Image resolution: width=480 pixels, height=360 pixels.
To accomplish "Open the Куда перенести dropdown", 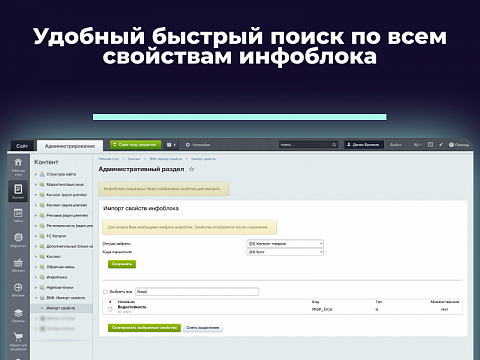I will pos(285,252).
